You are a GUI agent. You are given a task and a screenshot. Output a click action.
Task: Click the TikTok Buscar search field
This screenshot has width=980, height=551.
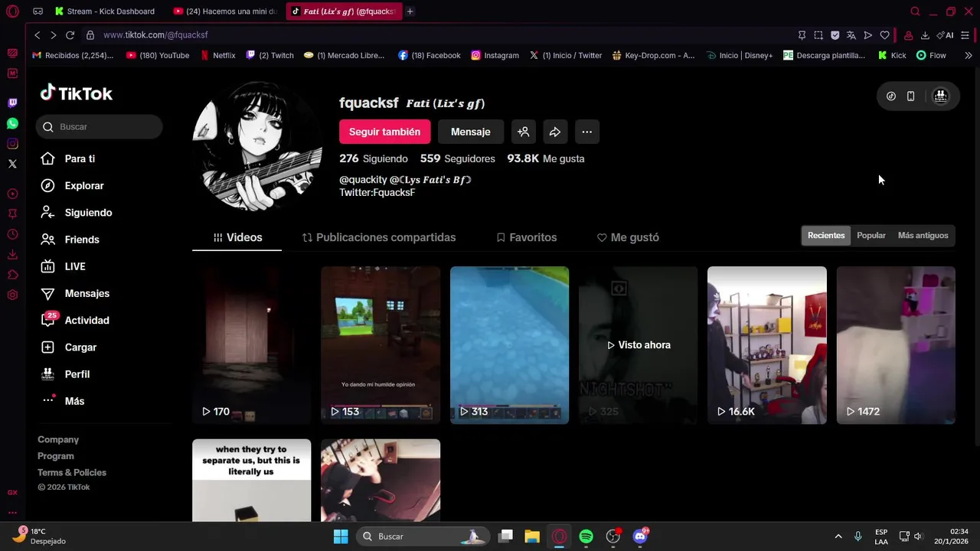[100, 126]
